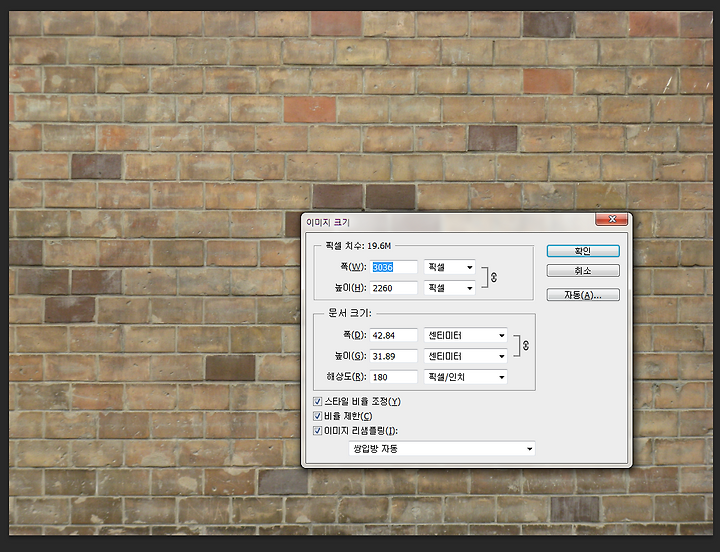
Task: Click the 이미지 크기 dialog title bar
Action: (x=450, y=222)
